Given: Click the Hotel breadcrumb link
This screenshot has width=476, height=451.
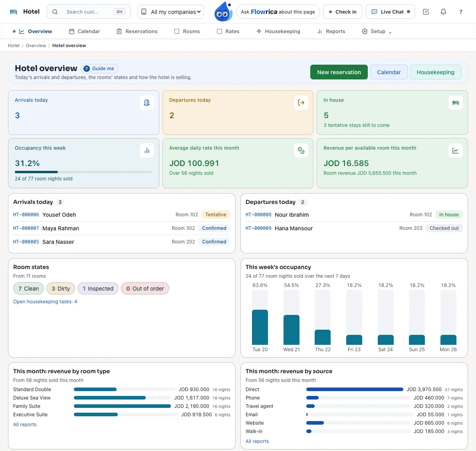Looking at the screenshot, I should tap(14, 45).
